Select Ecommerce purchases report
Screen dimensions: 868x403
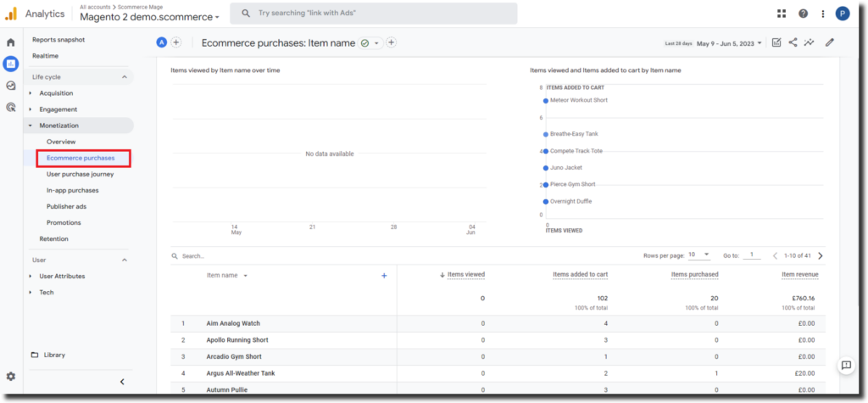81,158
